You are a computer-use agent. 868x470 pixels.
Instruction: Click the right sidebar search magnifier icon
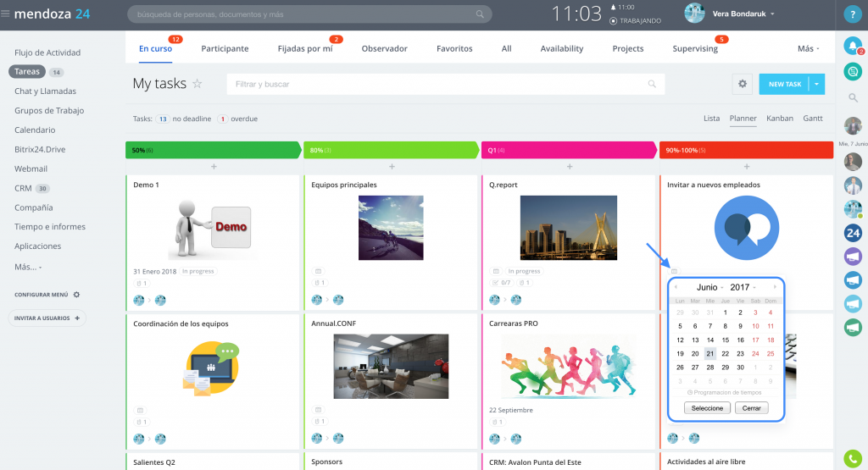coord(853,98)
